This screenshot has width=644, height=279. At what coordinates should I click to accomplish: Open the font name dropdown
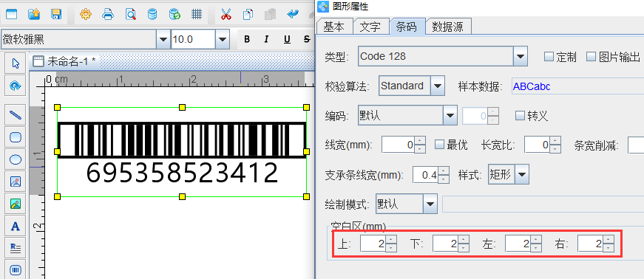click(163, 39)
